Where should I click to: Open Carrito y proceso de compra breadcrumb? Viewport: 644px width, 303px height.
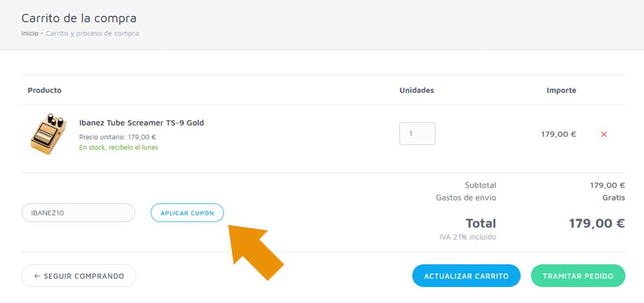[92, 34]
